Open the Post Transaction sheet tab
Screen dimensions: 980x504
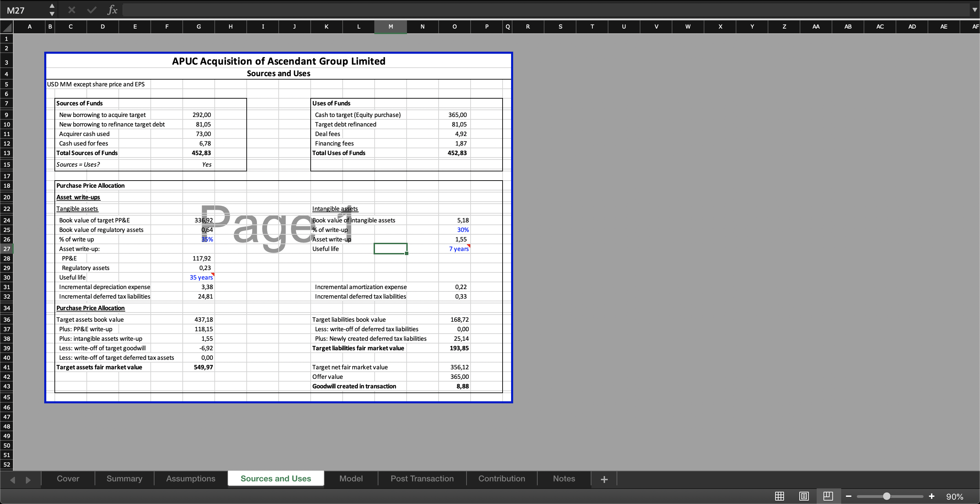click(x=422, y=478)
